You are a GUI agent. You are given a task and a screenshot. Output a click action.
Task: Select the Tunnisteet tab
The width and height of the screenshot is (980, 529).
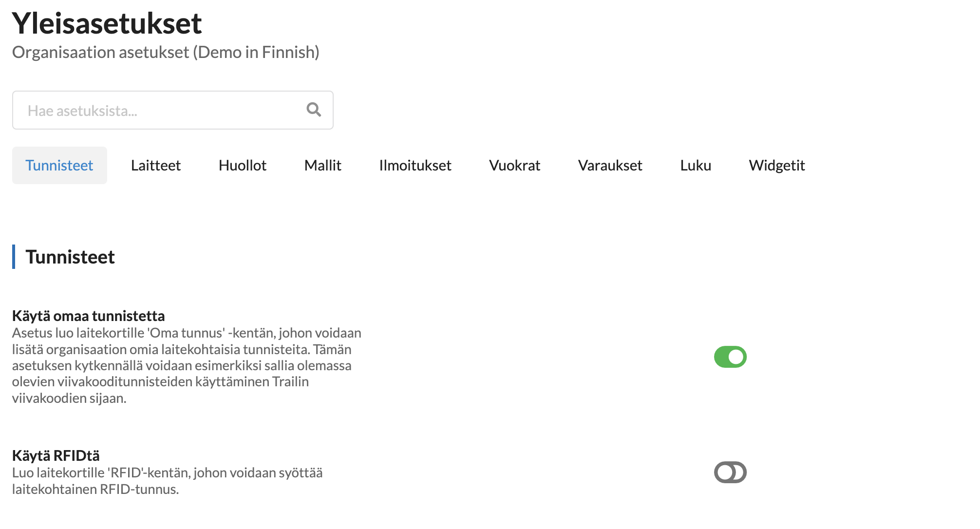click(x=59, y=166)
